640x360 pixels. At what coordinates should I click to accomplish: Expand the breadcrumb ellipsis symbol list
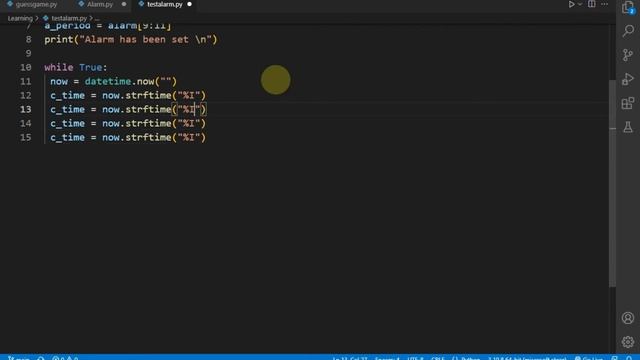point(97,18)
